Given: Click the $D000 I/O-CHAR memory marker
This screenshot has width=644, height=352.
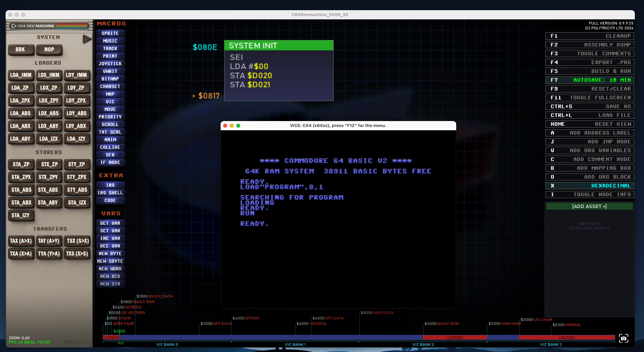Looking at the screenshot, I should 536,320.
